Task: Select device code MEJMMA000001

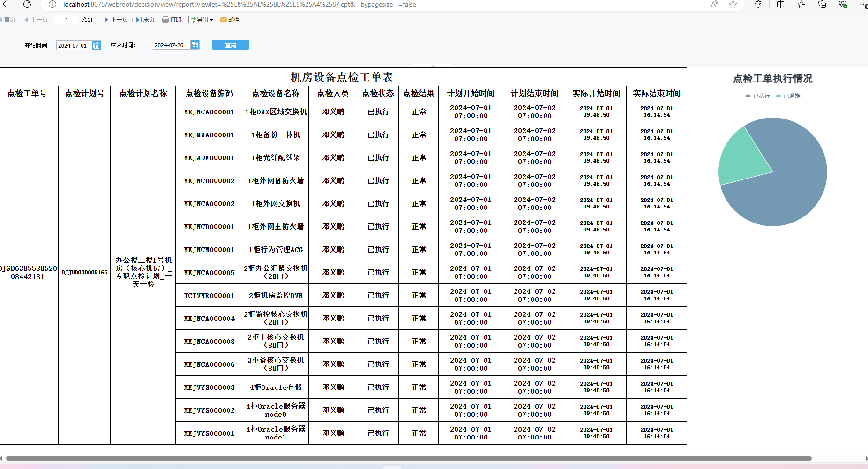Action: pos(209,135)
